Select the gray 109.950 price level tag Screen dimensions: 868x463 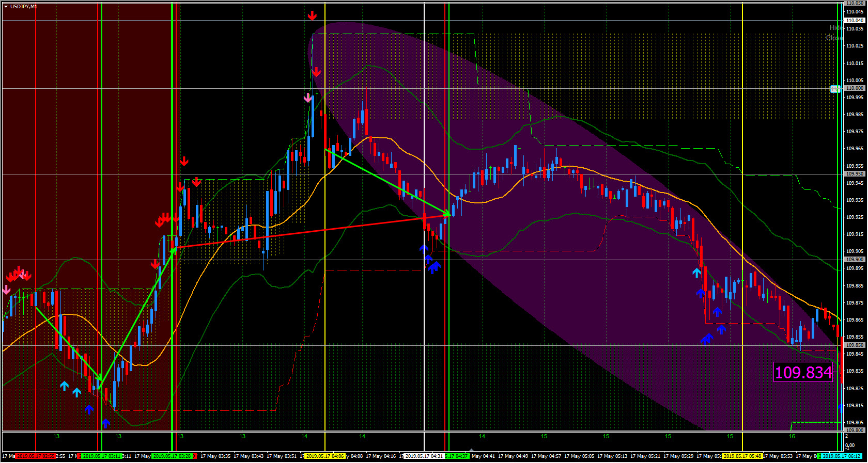pyautogui.click(x=855, y=174)
